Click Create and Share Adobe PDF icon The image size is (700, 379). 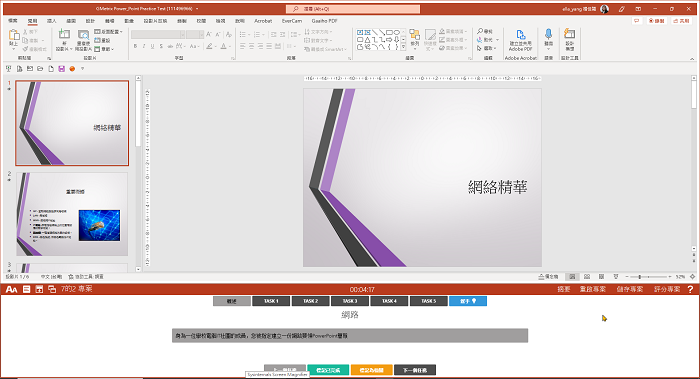(521, 34)
